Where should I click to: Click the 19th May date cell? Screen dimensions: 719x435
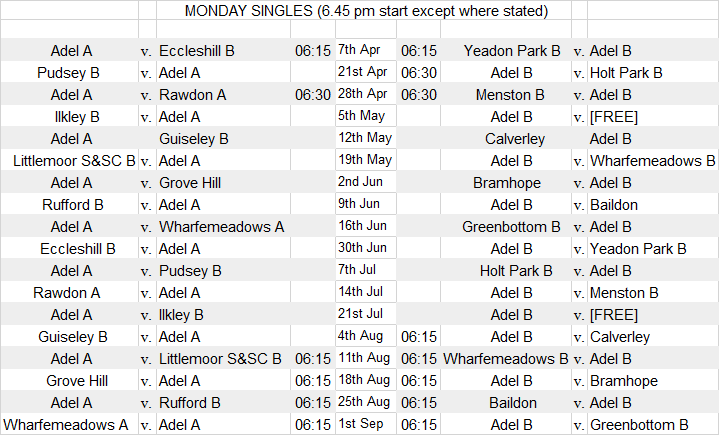(x=365, y=160)
